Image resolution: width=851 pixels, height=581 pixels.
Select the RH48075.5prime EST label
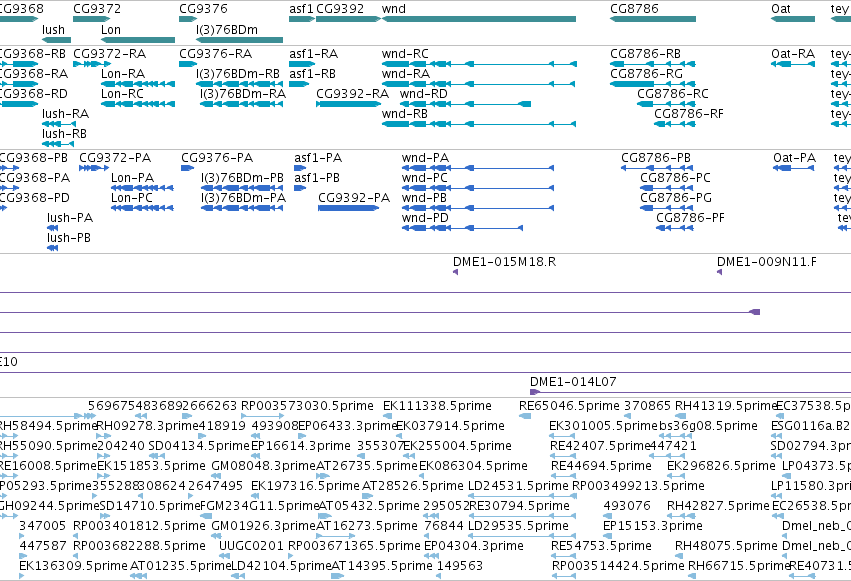tap(726, 546)
